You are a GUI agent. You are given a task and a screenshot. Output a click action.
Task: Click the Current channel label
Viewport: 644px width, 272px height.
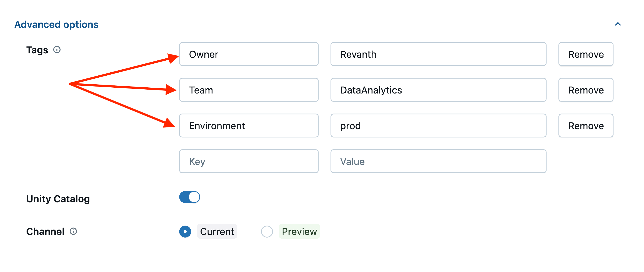217,231
